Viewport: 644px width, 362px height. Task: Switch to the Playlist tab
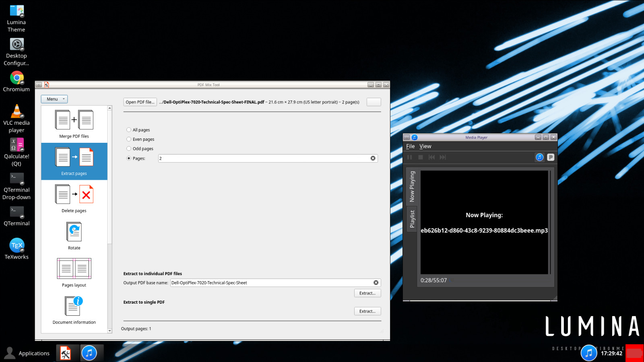(412, 219)
